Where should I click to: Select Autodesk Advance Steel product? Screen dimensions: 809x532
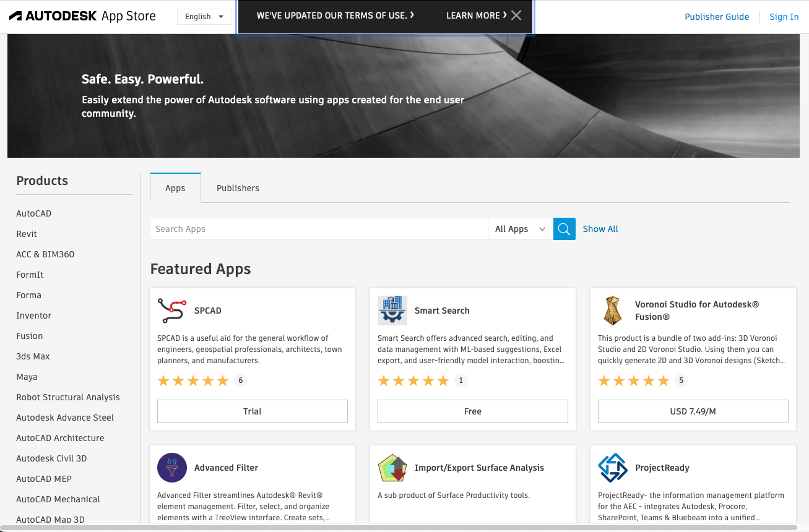(65, 418)
